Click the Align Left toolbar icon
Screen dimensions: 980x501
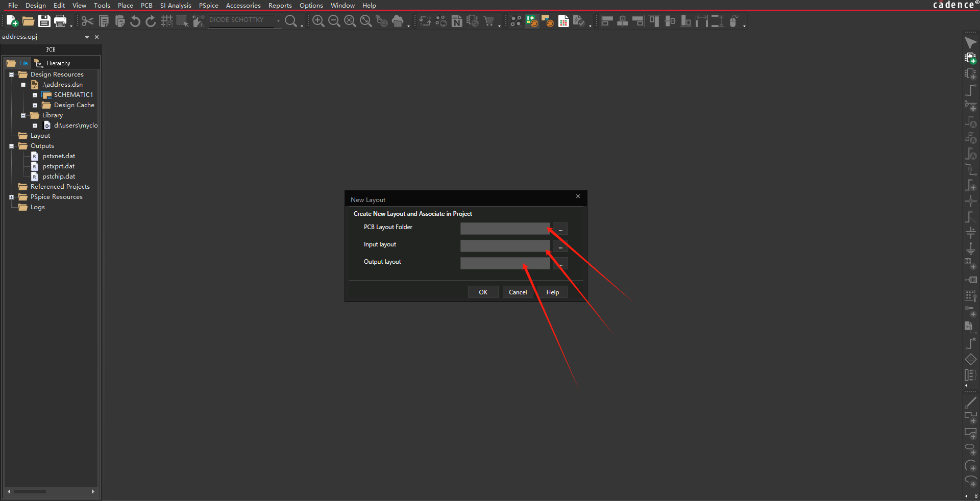(x=607, y=21)
